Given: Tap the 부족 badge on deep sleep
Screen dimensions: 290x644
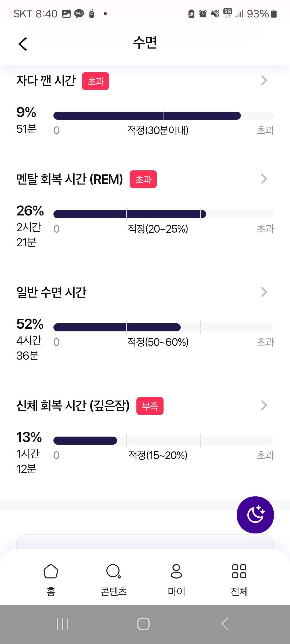Looking at the screenshot, I should 150,406.
